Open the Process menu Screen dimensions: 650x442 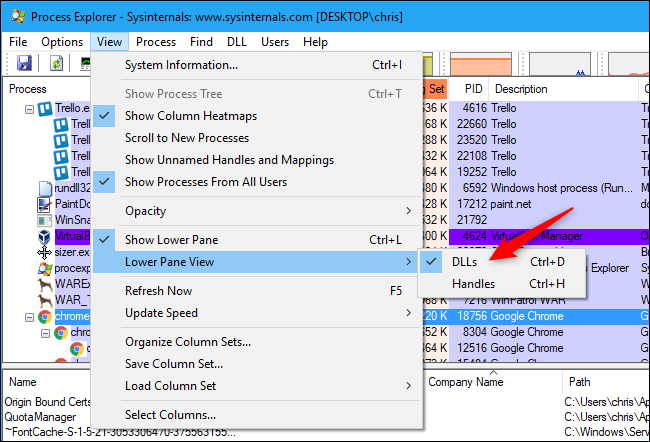click(x=156, y=42)
